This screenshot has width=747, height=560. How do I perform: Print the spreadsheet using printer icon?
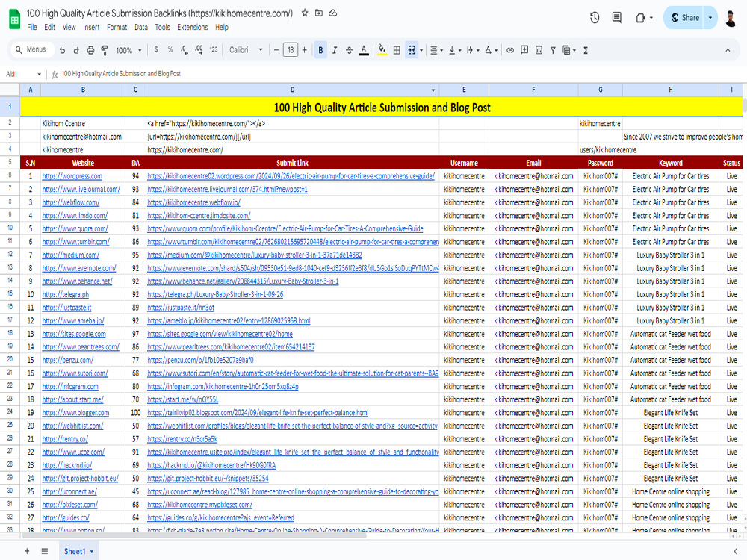click(x=90, y=50)
